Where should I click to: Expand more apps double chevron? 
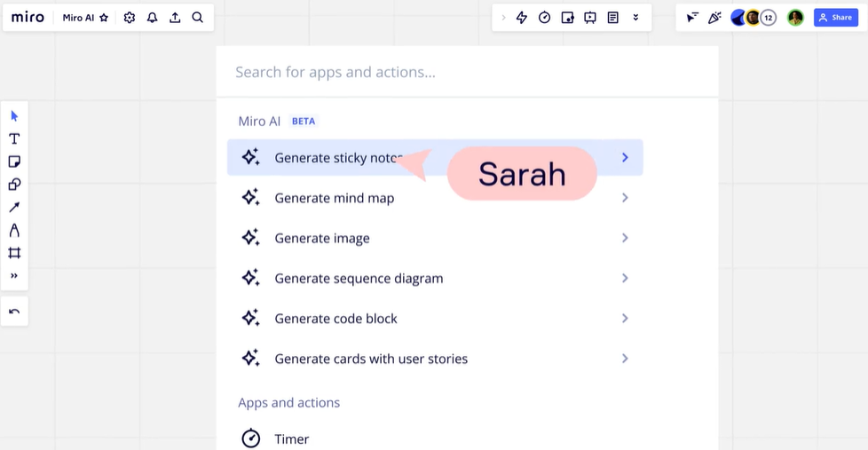tap(635, 18)
